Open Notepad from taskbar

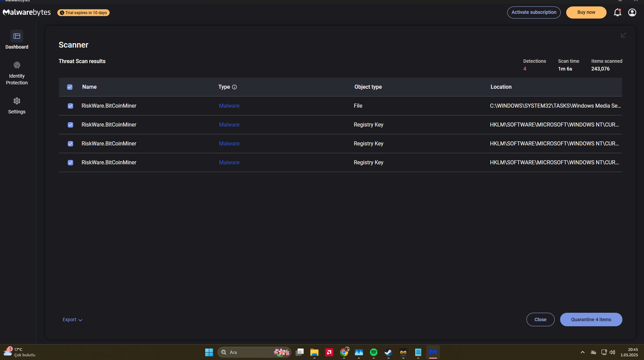click(418, 352)
